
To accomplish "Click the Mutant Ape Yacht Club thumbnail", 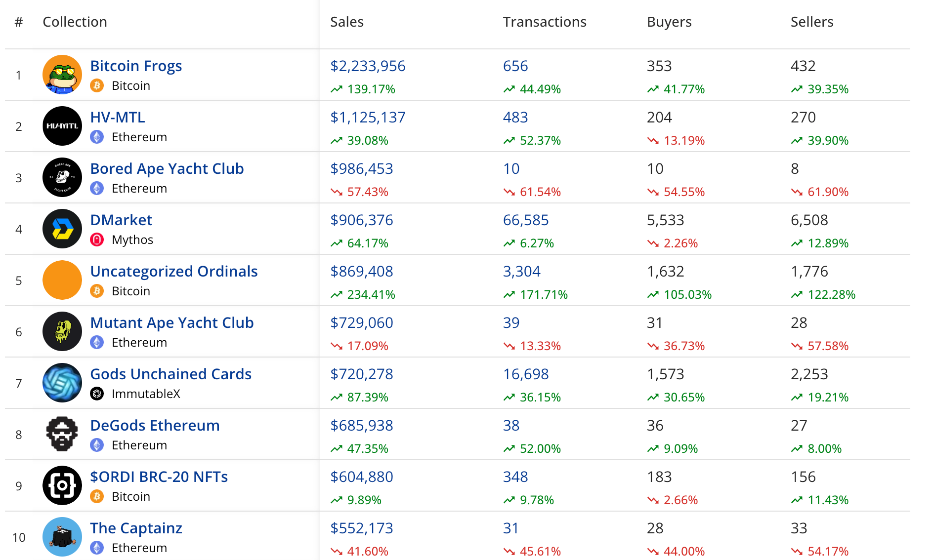I will pos(62,331).
